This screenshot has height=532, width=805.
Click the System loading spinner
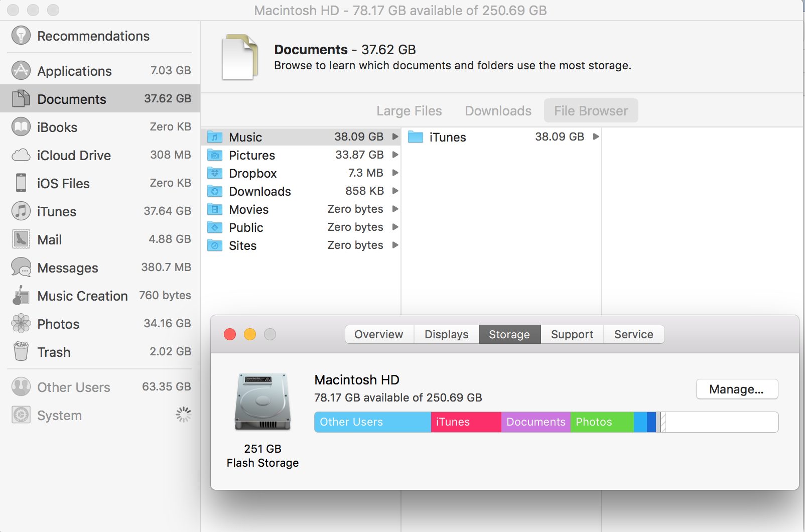point(184,415)
